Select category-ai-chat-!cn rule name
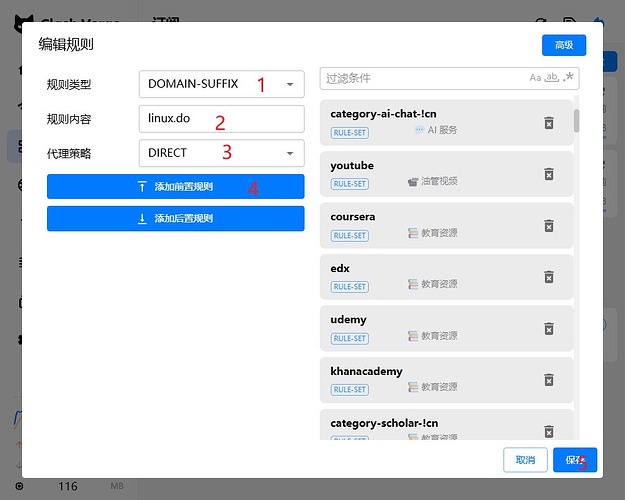This screenshot has height=500, width=625. click(383, 114)
